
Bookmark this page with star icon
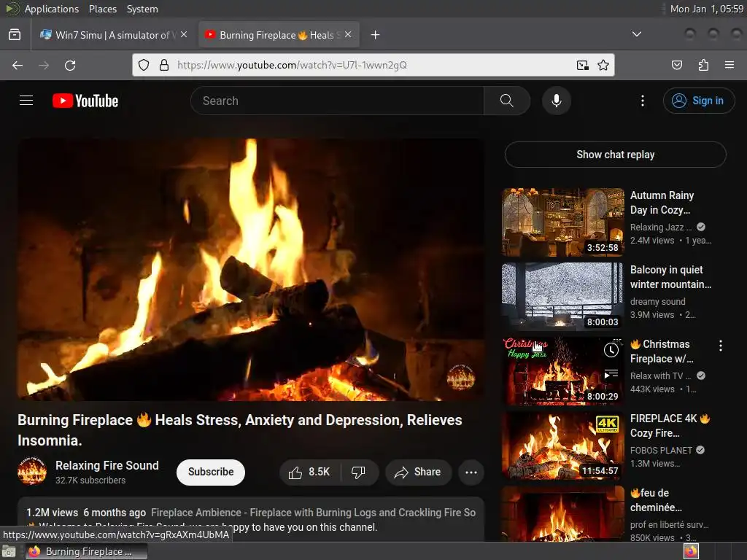(603, 65)
